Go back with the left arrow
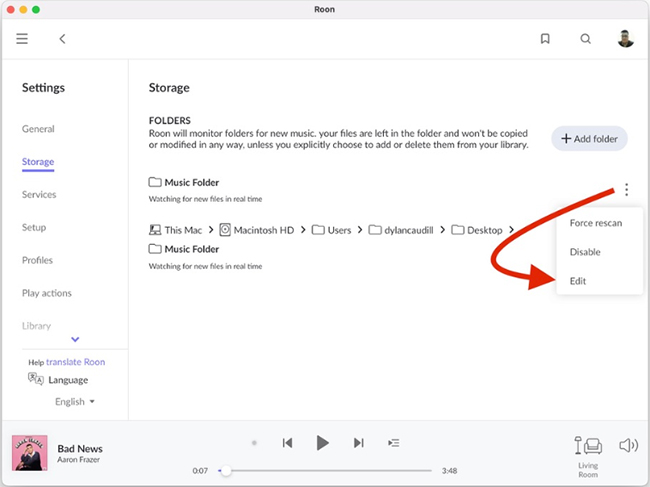 62,39
